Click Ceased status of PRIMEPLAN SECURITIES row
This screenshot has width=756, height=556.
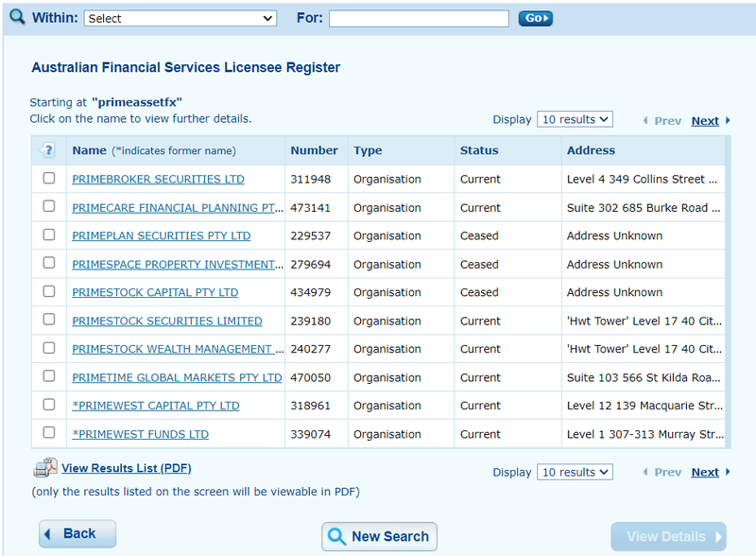point(479,235)
